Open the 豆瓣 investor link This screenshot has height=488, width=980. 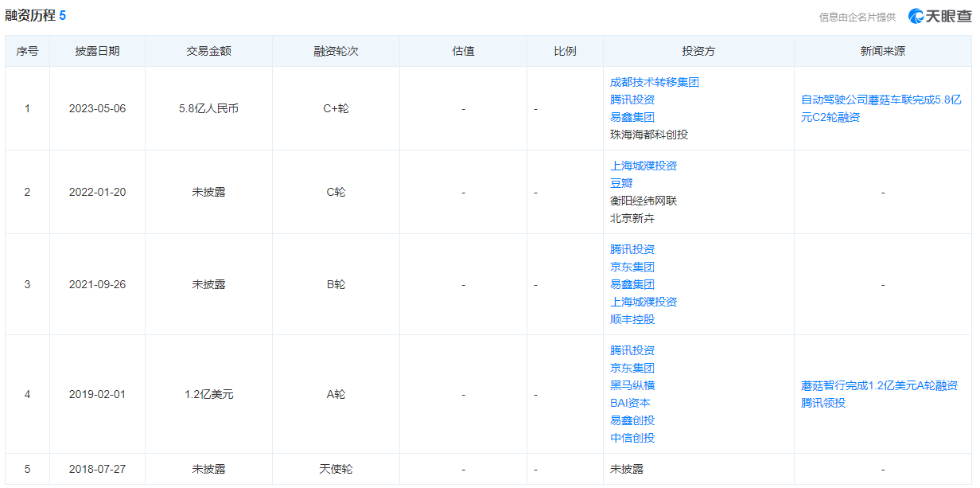[621, 183]
